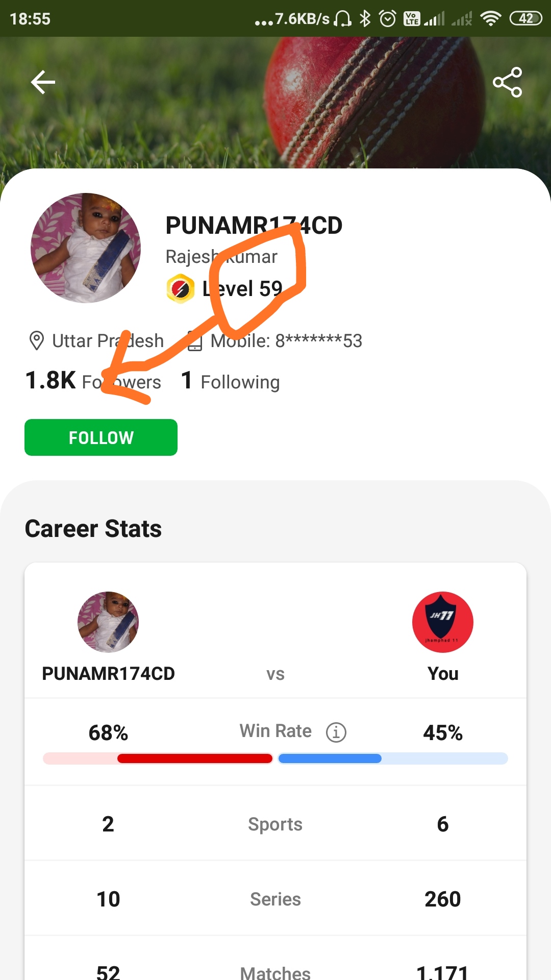Open the large PUNAMR174CD profile picture

pyautogui.click(x=86, y=248)
